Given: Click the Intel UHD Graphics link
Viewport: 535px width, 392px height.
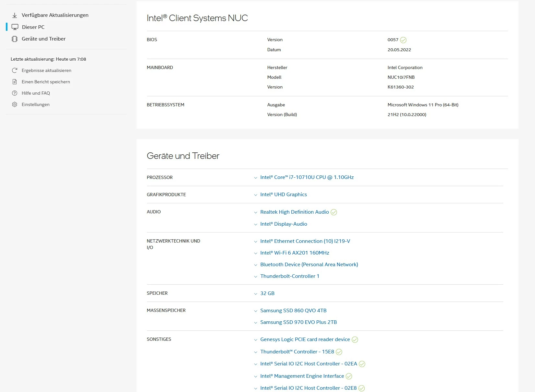Looking at the screenshot, I should pyautogui.click(x=284, y=195).
